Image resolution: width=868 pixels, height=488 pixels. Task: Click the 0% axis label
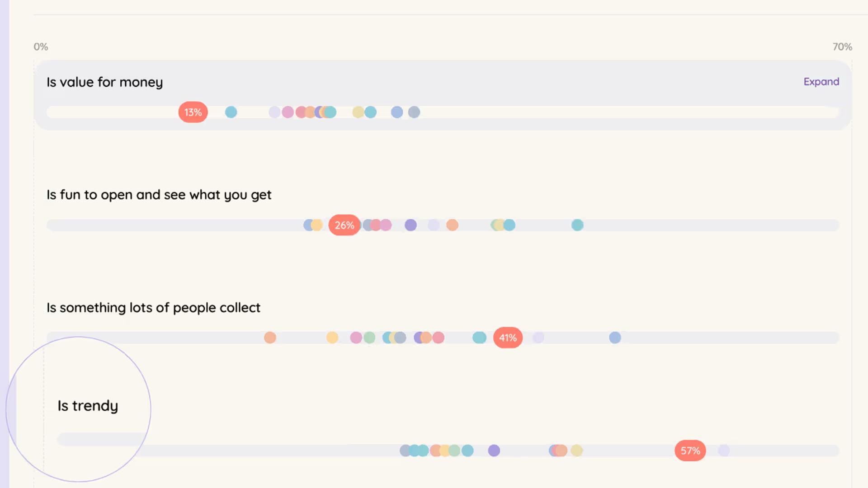41,47
